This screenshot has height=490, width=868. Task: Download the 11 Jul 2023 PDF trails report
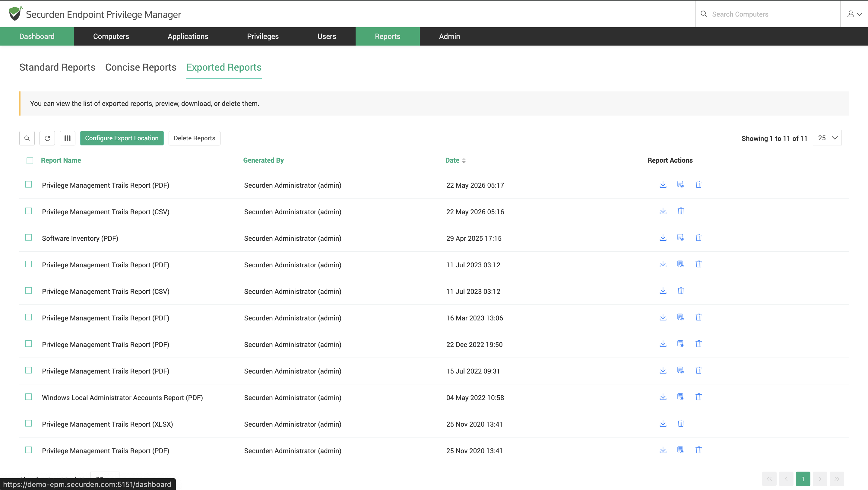point(663,265)
